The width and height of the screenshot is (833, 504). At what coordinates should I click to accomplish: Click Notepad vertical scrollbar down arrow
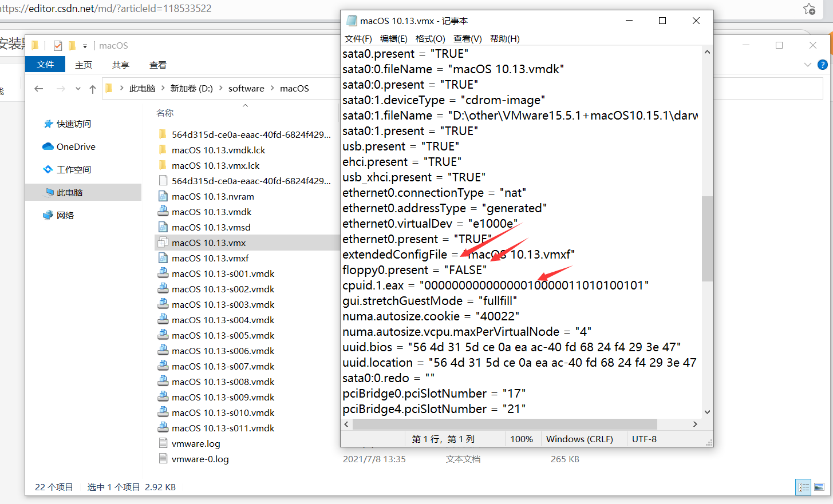tap(708, 412)
